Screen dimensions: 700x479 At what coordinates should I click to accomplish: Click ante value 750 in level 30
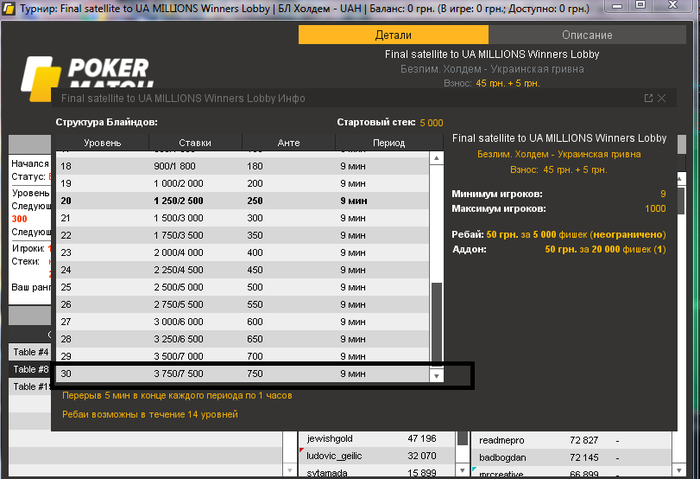pos(255,374)
